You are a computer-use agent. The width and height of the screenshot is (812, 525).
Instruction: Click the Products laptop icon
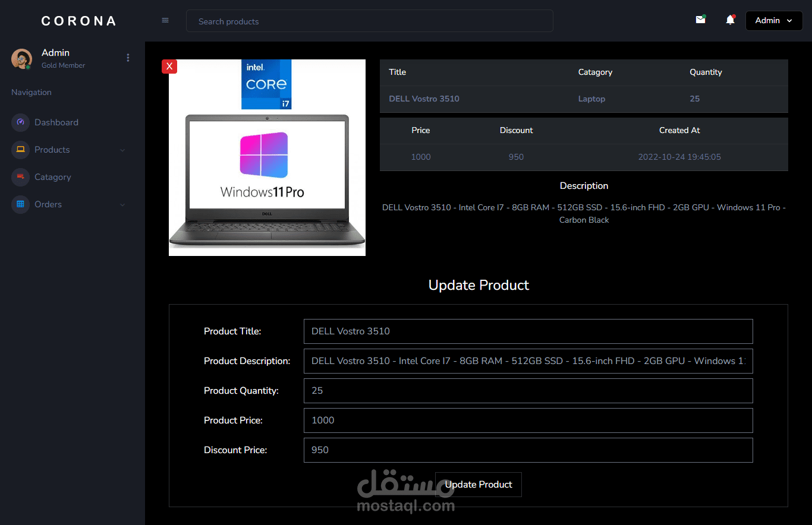click(20, 150)
